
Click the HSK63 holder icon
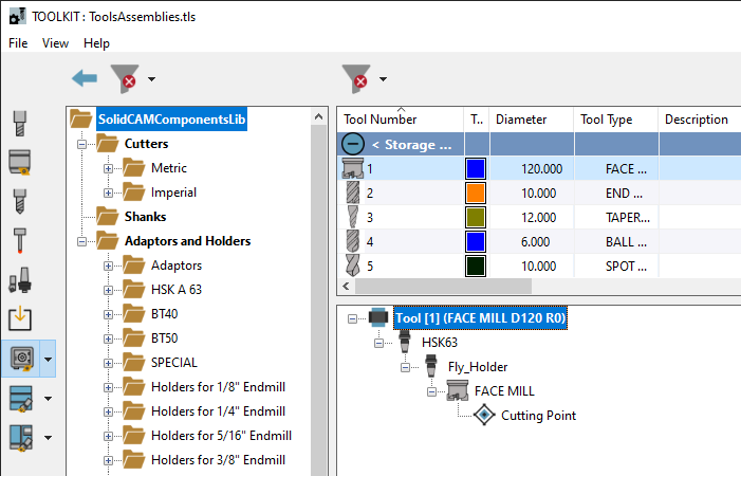(405, 341)
